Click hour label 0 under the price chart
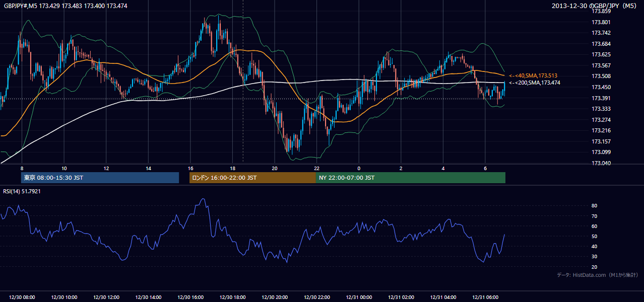Viewport: 644px width, 302px height. tap(359, 168)
